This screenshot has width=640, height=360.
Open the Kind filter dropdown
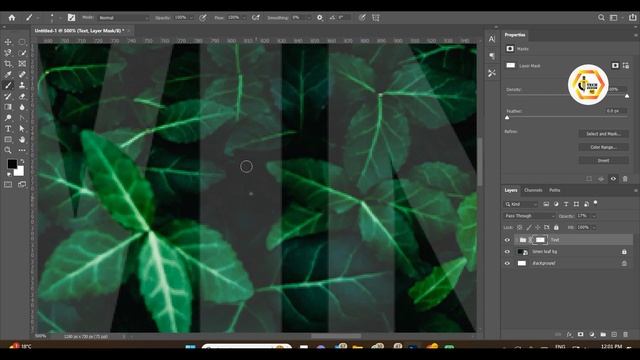[521, 204]
